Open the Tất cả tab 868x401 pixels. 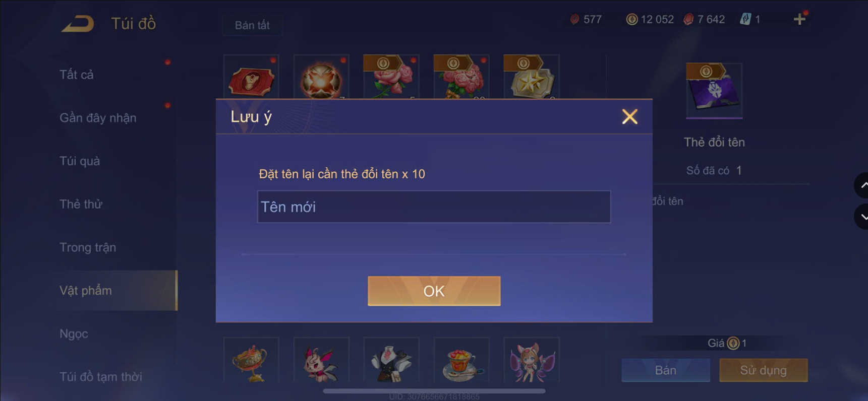coord(77,75)
